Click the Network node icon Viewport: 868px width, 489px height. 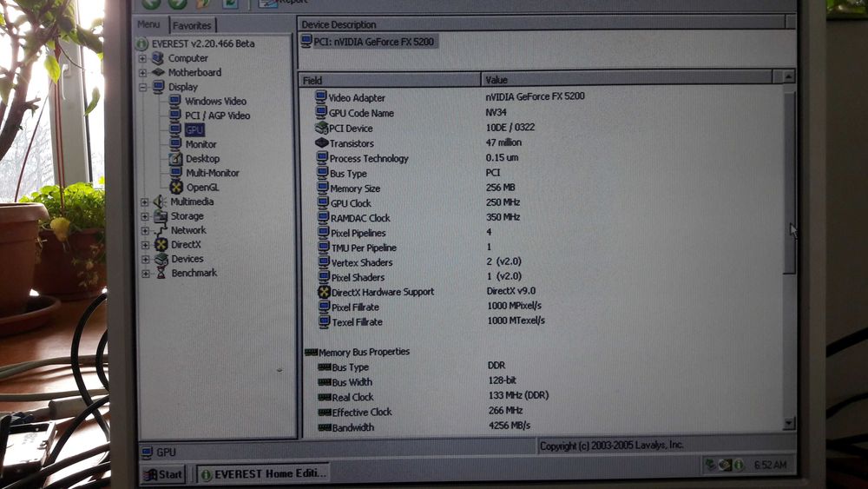(161, 230)
